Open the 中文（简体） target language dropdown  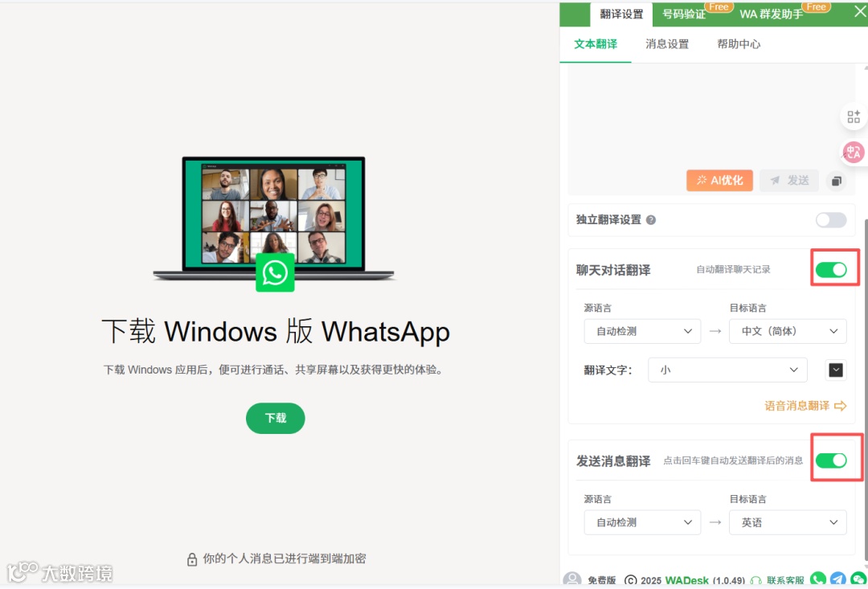pos(788,331)
